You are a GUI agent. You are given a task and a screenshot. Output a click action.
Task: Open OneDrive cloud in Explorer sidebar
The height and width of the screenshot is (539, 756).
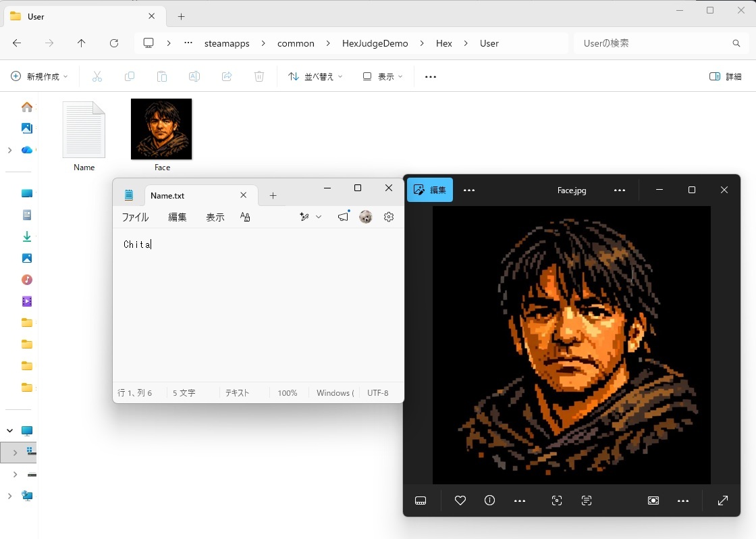pos(27,150)
